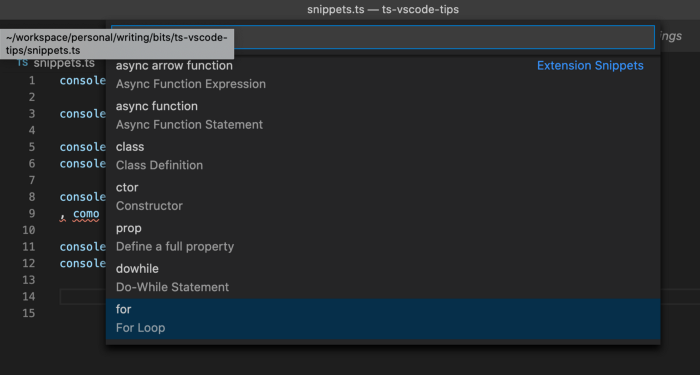Click line number 15 in the gutter
700x375 pixels.
point(29,313)
